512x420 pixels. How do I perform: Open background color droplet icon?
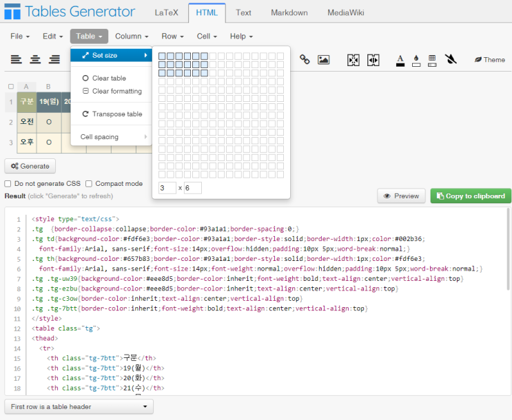pyautogui.click(x=416, y=61)
